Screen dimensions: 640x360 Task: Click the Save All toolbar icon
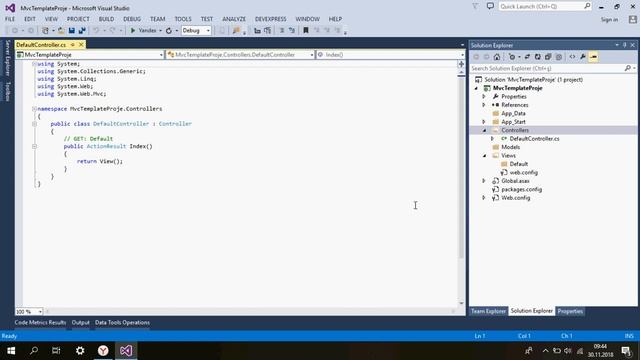pyautogui.click(x=82, y=31)
